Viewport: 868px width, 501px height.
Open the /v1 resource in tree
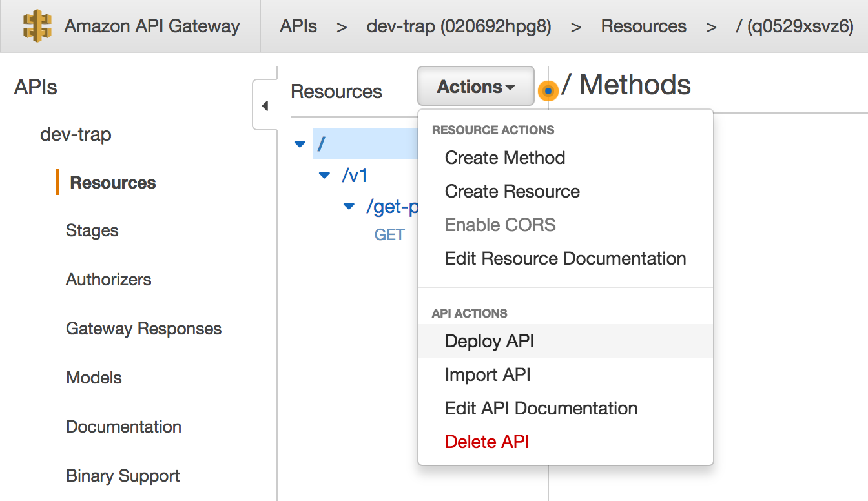click(x=355, y=176)
